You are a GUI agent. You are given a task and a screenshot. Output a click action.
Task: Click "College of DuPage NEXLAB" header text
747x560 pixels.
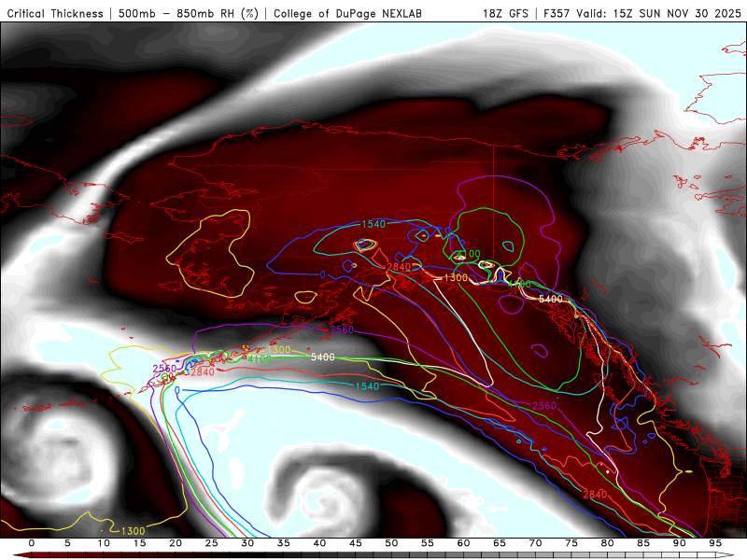(x=347, y=13)
